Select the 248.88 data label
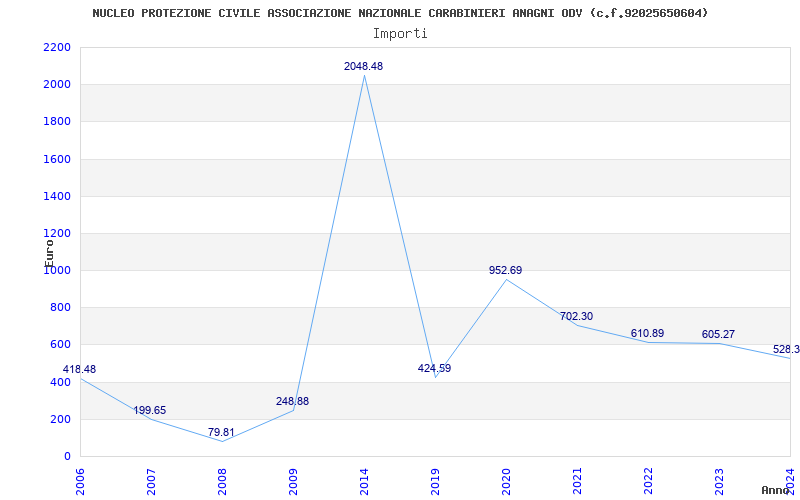The width and height of the screenshot is (800, 500). [x=292, y=402]
